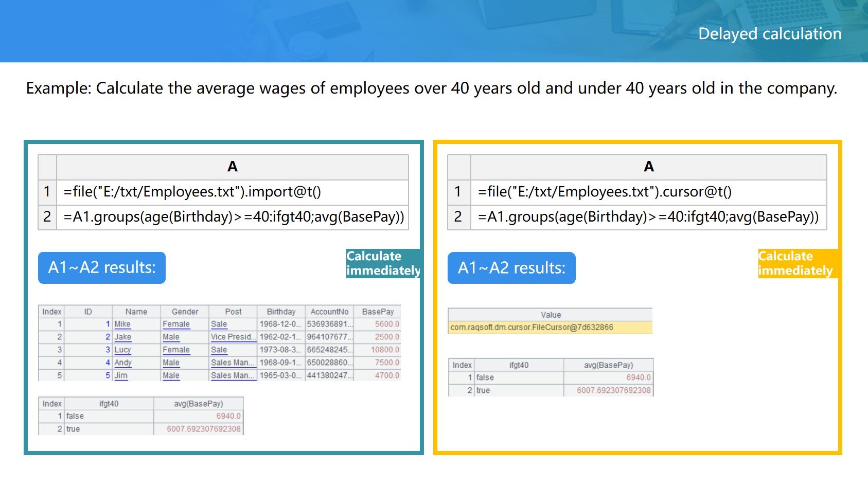Select the cell containing the cursor@t() formula
868x488 pixels.
648,192
